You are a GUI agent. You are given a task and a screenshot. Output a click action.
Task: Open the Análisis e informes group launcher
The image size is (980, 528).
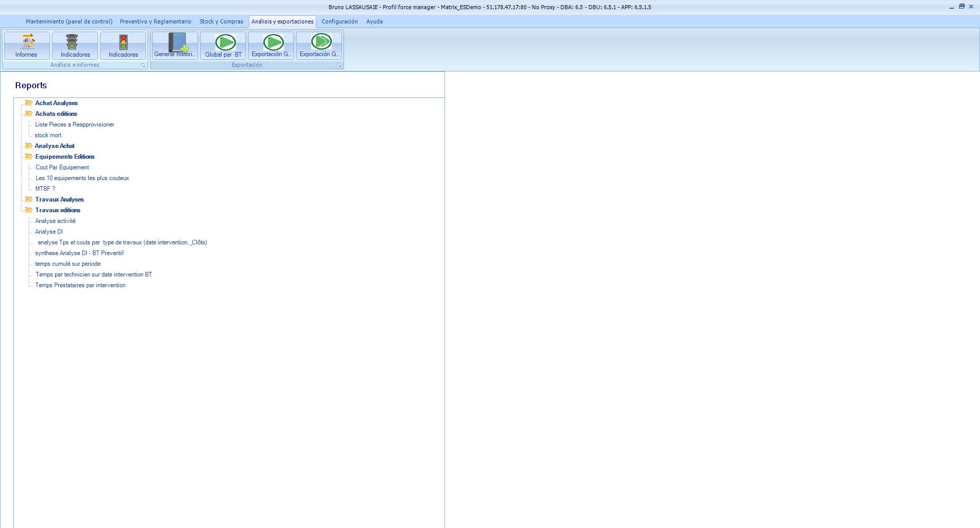[x=143, y=65]
